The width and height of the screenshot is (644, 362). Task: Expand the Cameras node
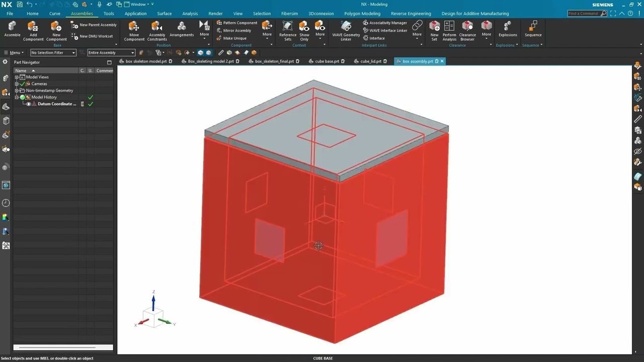pyautogui.click(x=17, y=84)
